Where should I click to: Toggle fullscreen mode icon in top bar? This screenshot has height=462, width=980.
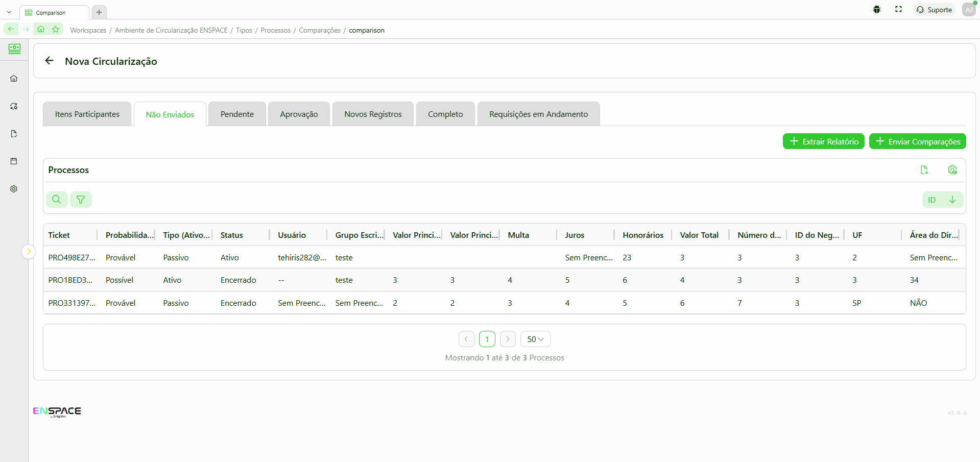click(898, 10)
